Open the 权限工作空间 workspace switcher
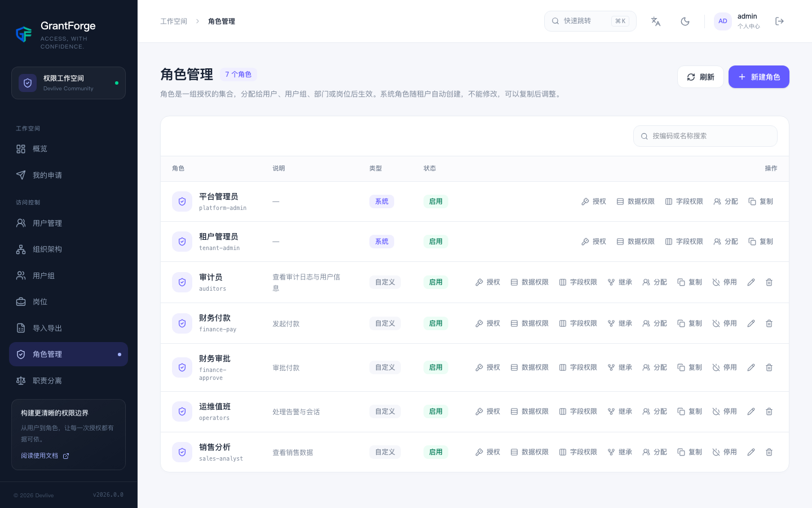 (x=68, y=83)
